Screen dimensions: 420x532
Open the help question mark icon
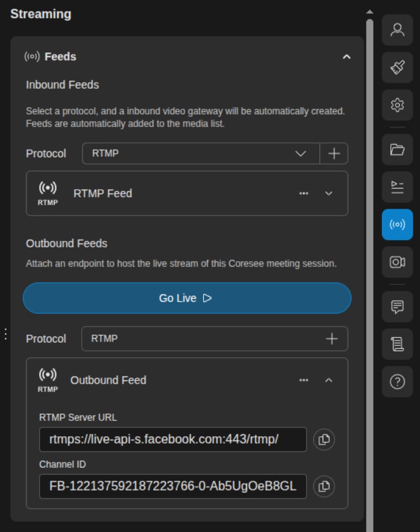click(x=397, y=382)
